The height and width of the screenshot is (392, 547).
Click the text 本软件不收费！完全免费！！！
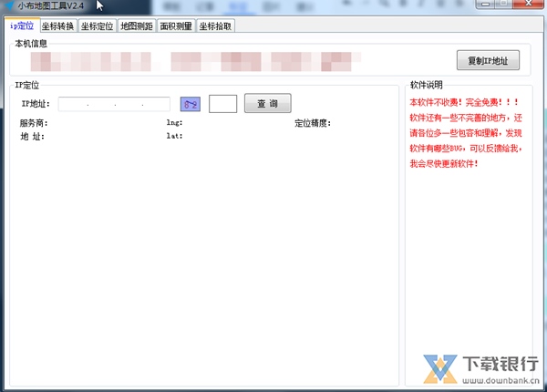(x=464, y=102)
